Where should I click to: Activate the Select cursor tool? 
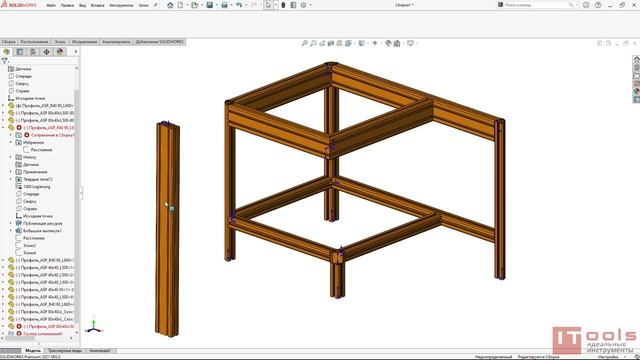(268, 5)
